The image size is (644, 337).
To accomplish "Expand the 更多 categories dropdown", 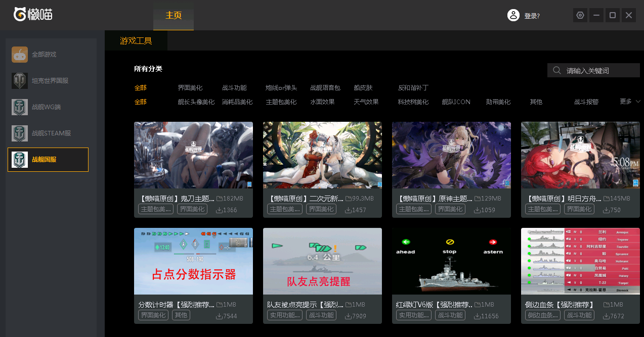I will [630, 102].
